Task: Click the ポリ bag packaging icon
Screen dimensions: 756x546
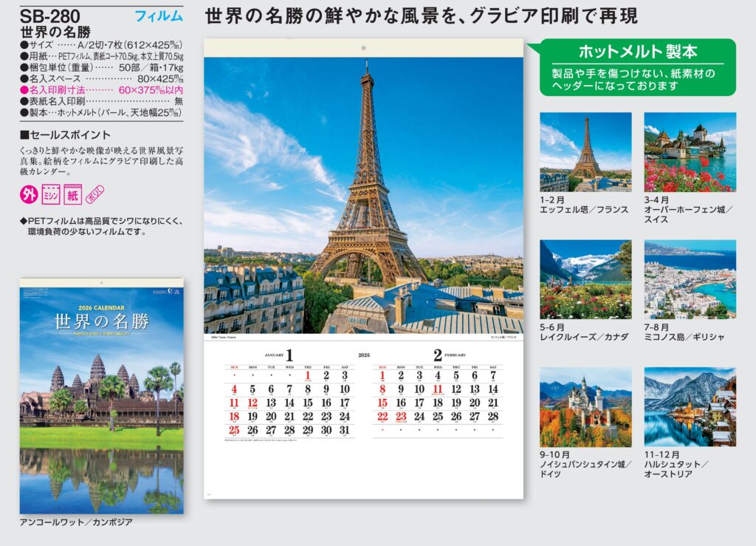Action: (95, 194)
